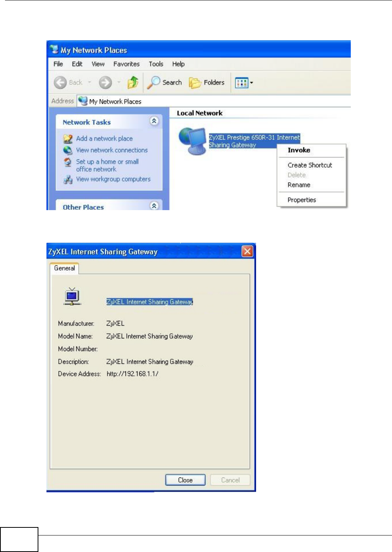This screenshot has height=552, width=392.
Task: Toggle the Folders pane button
Action: [x=207, y=83]
